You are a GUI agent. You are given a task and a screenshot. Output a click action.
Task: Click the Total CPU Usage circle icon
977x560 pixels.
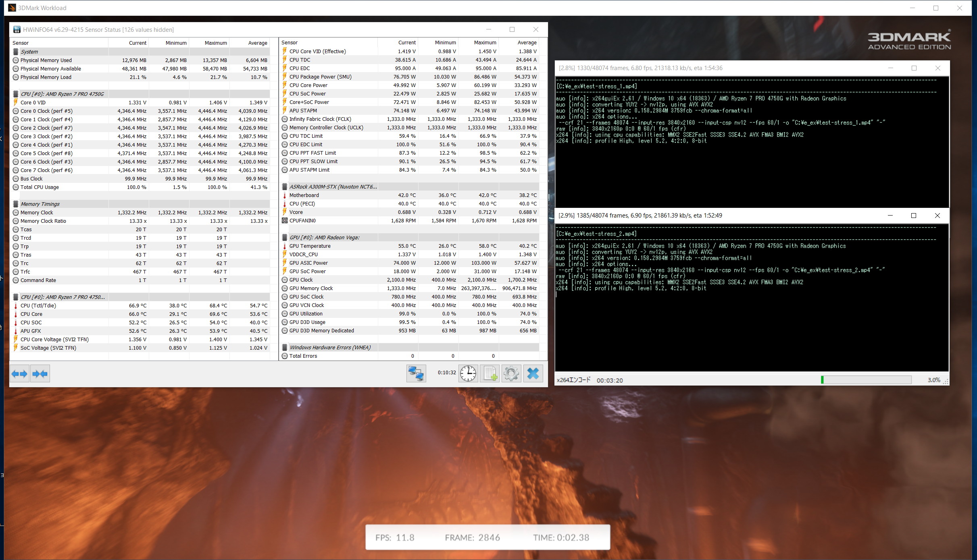tap(16, 187)
